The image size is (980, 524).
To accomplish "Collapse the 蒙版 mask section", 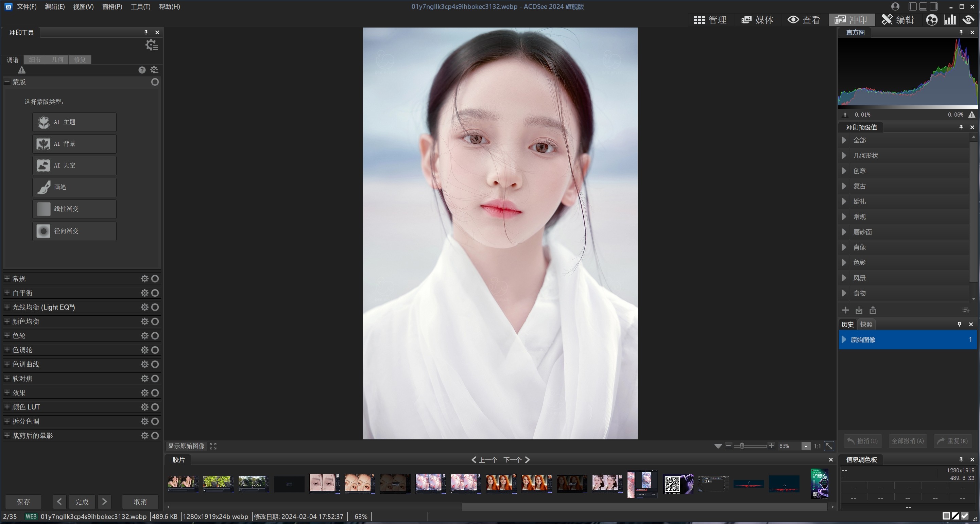I will click(7, 82).
